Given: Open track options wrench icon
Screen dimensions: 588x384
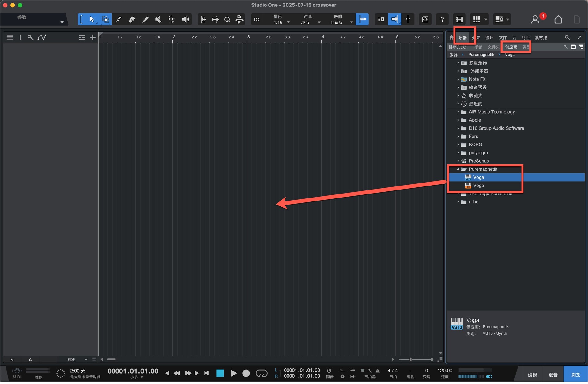Looking at the screenshot, I should (x=30, y=37).
